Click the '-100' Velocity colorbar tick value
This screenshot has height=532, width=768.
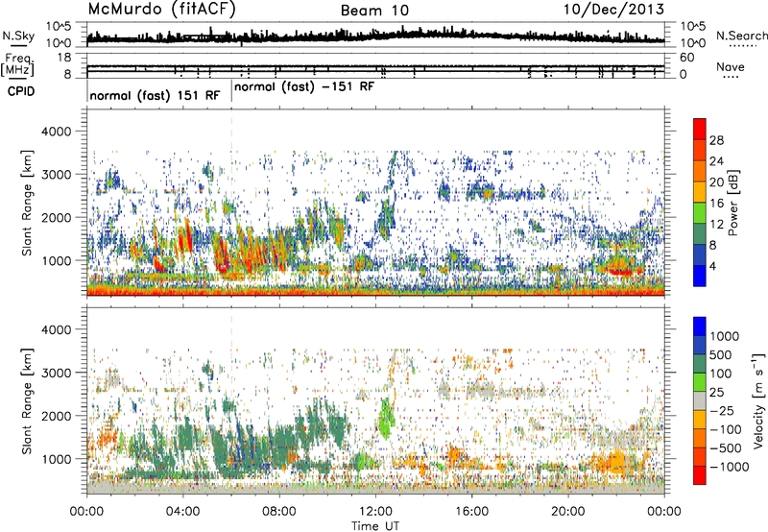click(x=725, y=429)
